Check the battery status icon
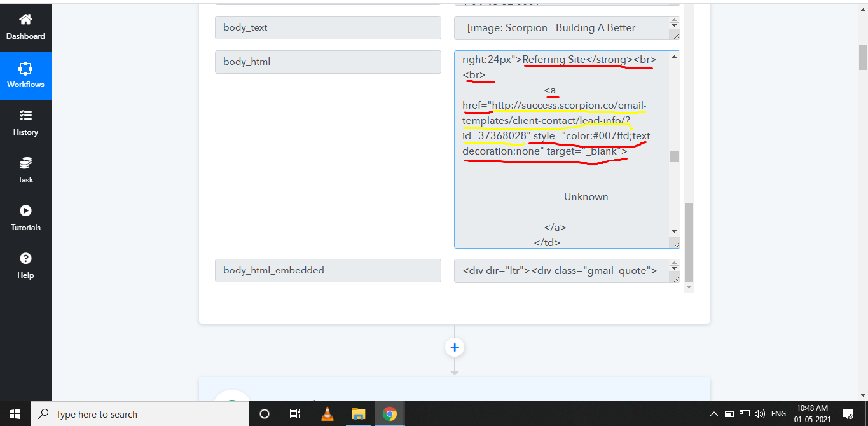This screenshot has height=426, width=868. pyautogui.click(x=730, y=414)
